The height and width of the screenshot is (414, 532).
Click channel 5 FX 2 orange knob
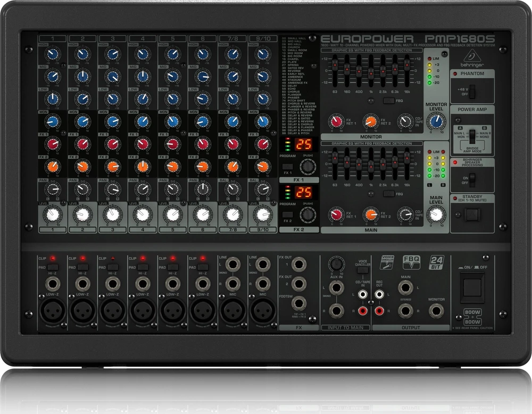point(173,167)
